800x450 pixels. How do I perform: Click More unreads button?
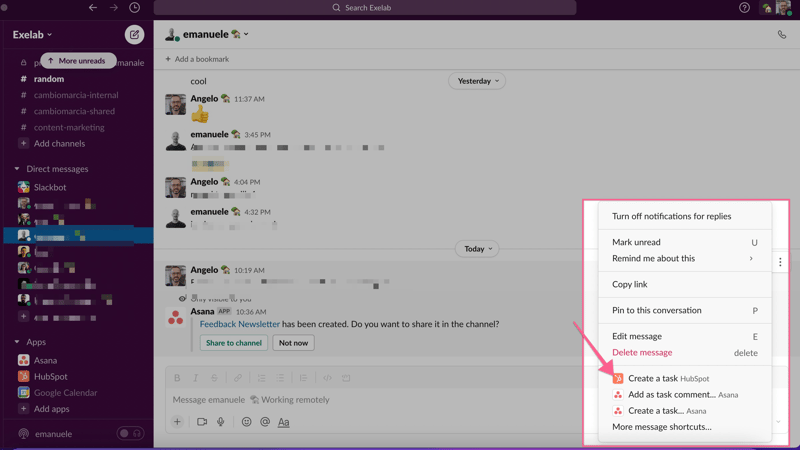click(x=78, y=61)
